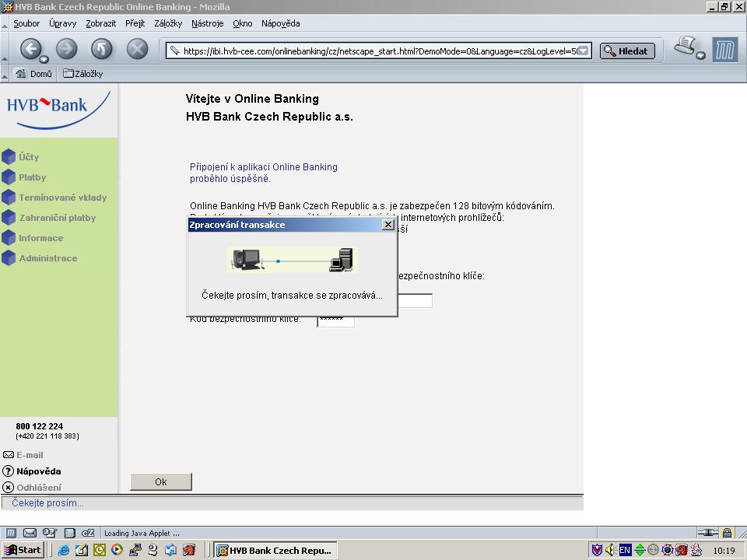Click the blue sync arrows quick launch icon
Viewport: 747px width, 560px height.
click(170, 550)
